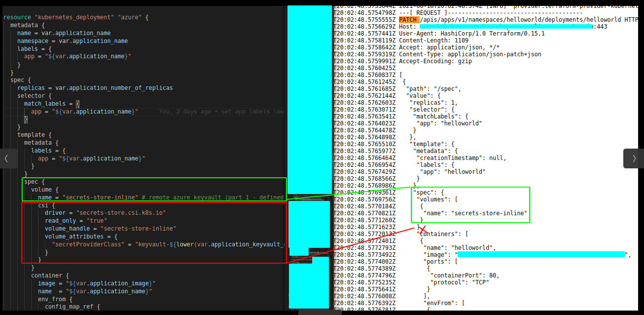The height and width of the screenshot is (315, 644).
Task: Click the resource "kubernetes_deployment" "azure" declaration
Action: pyautogui.click(x=74, y=16)
